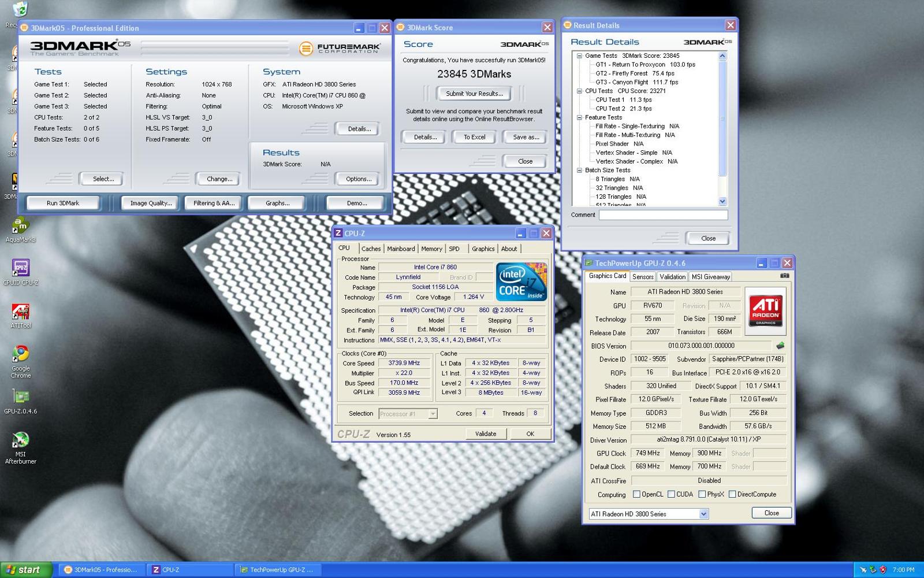
Task: Switch to 3DMark05 taskbar button
Action: [102, 570]
